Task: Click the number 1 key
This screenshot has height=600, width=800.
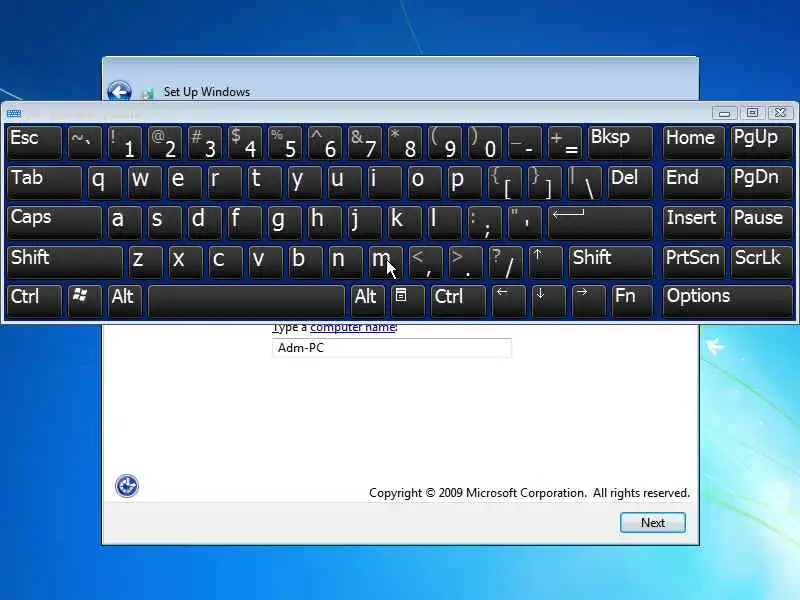Action: pyautogui.click(x=124, y=142)
